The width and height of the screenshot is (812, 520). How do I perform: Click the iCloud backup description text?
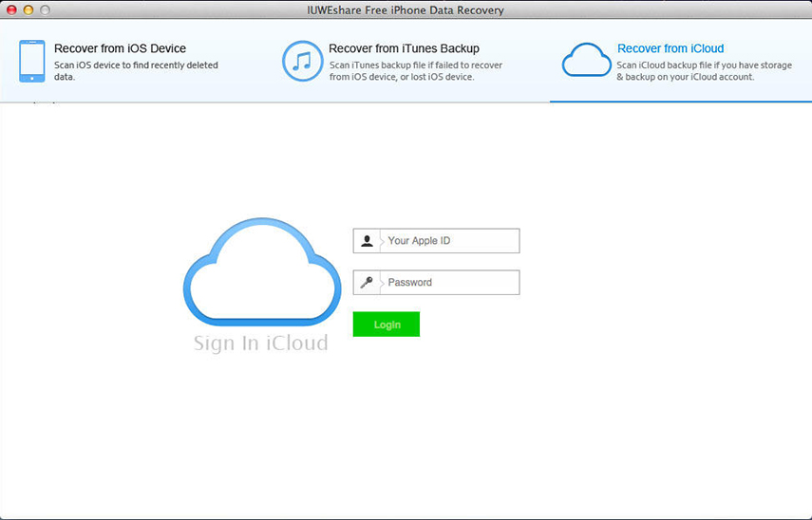pyautogui.click(x=705, y=71)
